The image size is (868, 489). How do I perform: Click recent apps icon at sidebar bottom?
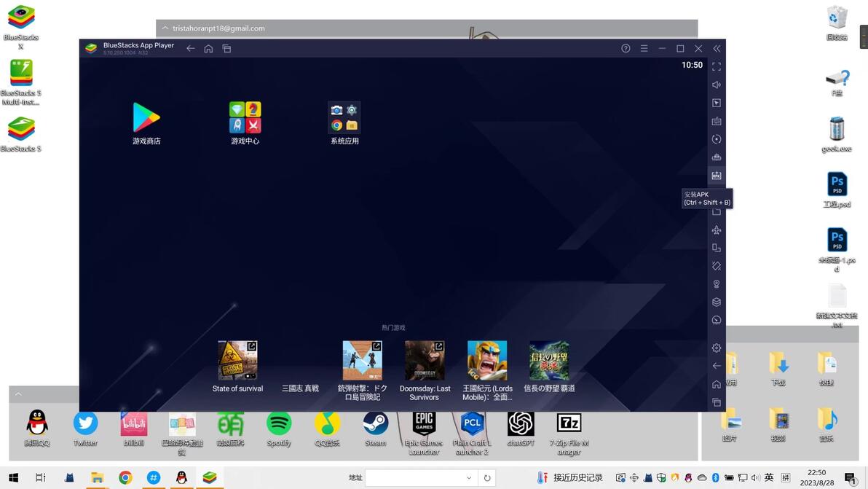pos(717,402)
